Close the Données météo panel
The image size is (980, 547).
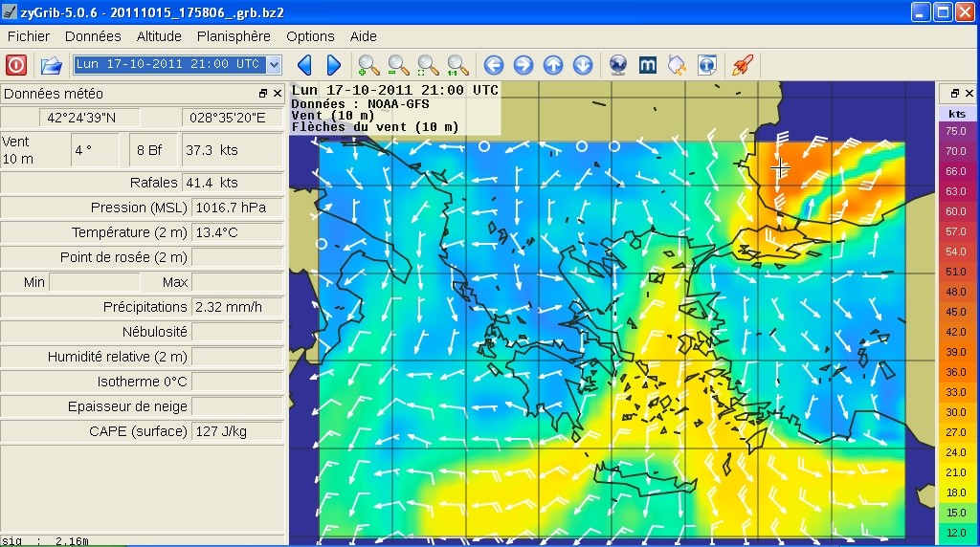point(278,94)
